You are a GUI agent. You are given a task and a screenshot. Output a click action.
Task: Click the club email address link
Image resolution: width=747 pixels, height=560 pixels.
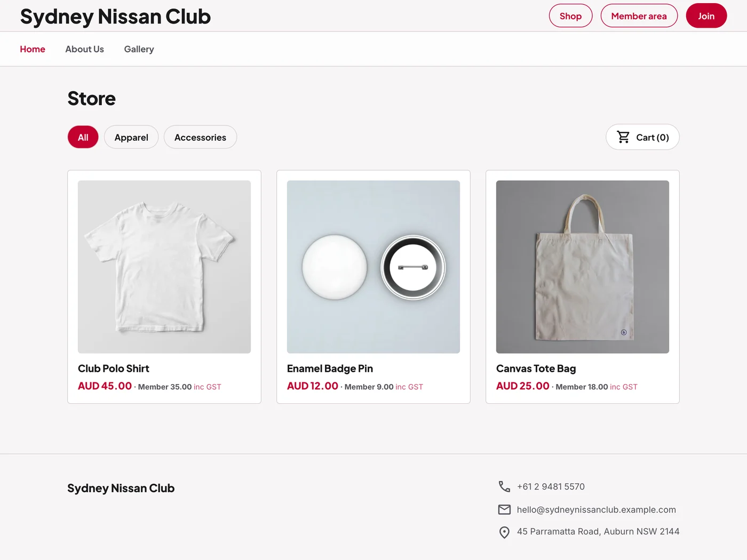(x=596, y=510)
